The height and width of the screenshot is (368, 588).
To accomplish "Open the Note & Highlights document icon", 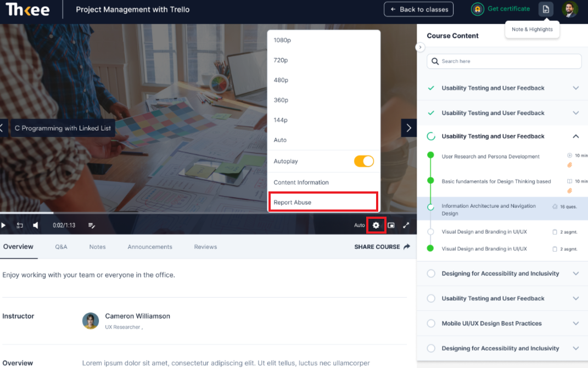I will tap(546, 9).
